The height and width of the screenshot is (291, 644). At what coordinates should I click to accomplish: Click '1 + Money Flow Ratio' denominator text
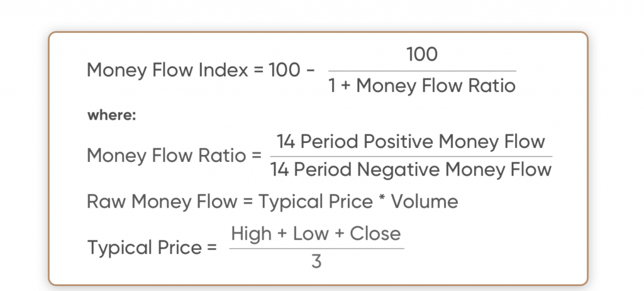(422, 86)
